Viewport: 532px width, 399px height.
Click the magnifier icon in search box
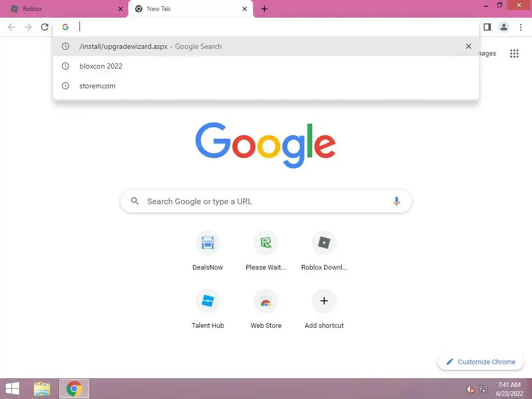[x=135, y=201]
